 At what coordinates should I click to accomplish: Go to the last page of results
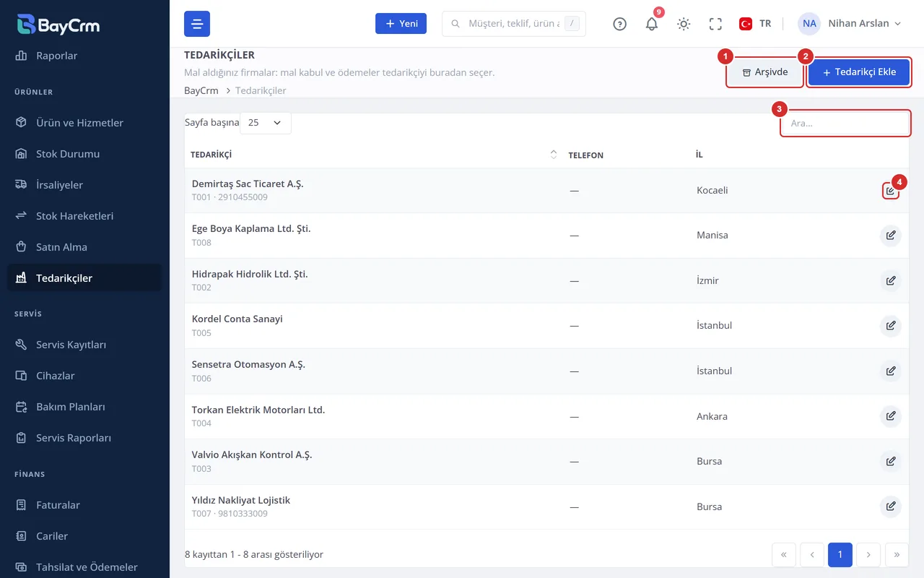click(x=897, y=555)
